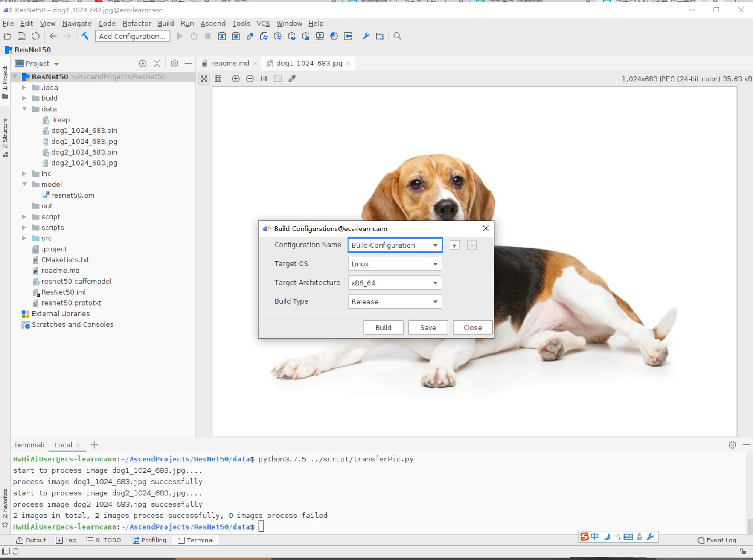The width and height of the screenshot is (753, 560).
Task: Open the Ascend menu
Action: tap(213, 23)
